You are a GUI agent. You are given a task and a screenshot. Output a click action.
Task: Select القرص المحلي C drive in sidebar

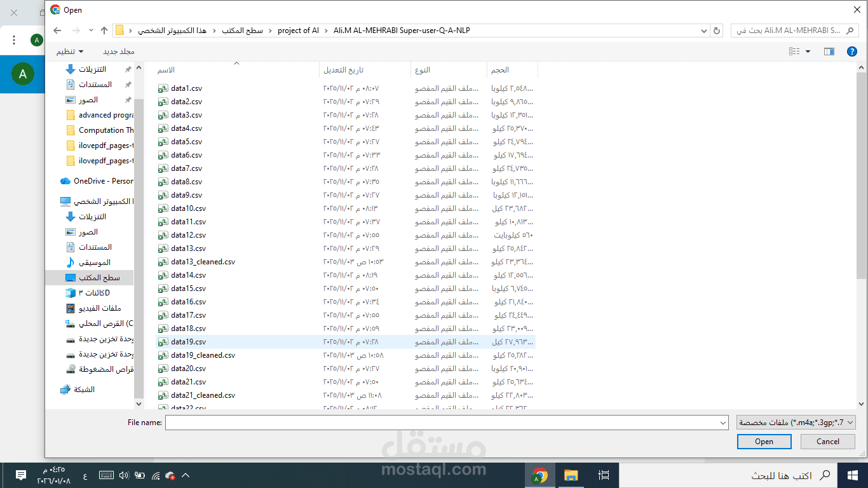(x=100, y=323)
